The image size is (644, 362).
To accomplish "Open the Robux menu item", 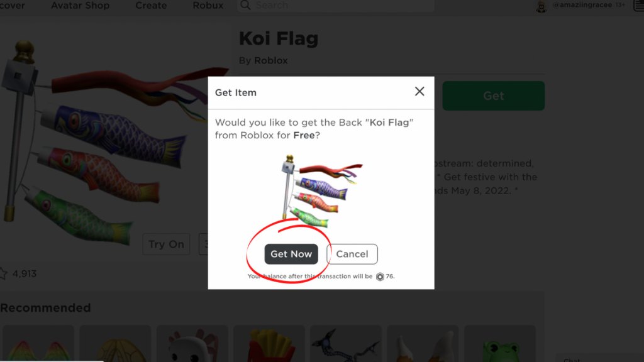I will [208, 5].
